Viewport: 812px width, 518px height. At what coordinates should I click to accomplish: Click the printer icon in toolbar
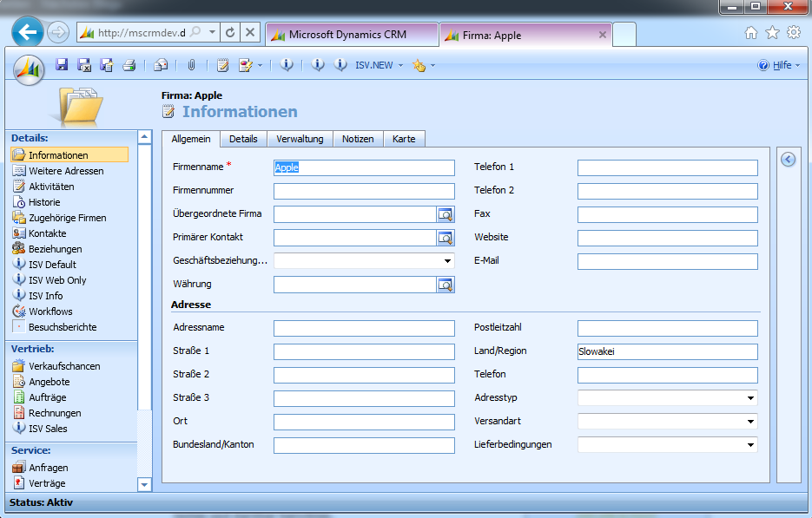coord(129,65)
